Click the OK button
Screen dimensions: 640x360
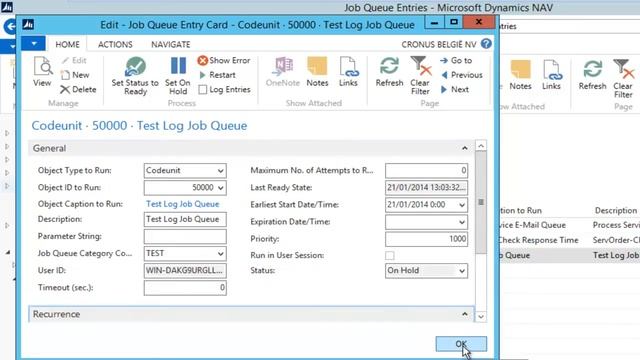pyautogui.click(x=461, y=344)
